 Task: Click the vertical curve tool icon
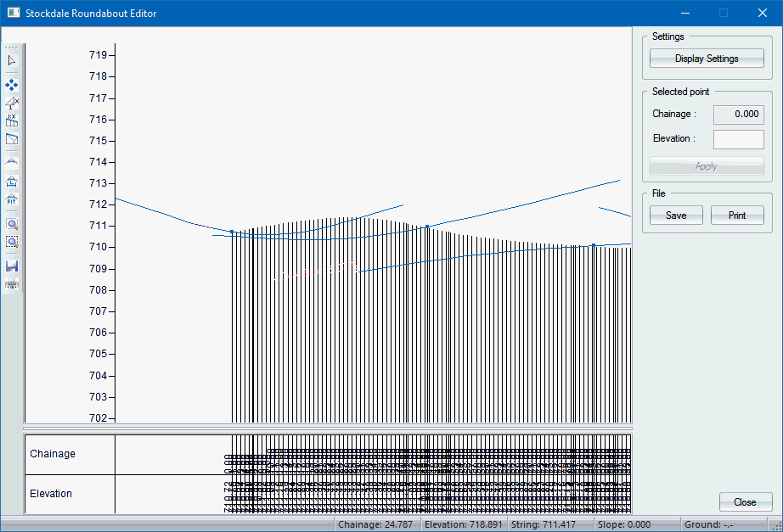(x=12, y=160)
